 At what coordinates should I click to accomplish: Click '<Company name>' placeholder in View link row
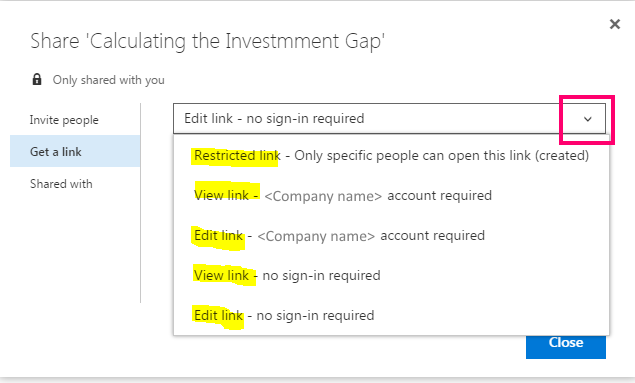tap(323, 196)
